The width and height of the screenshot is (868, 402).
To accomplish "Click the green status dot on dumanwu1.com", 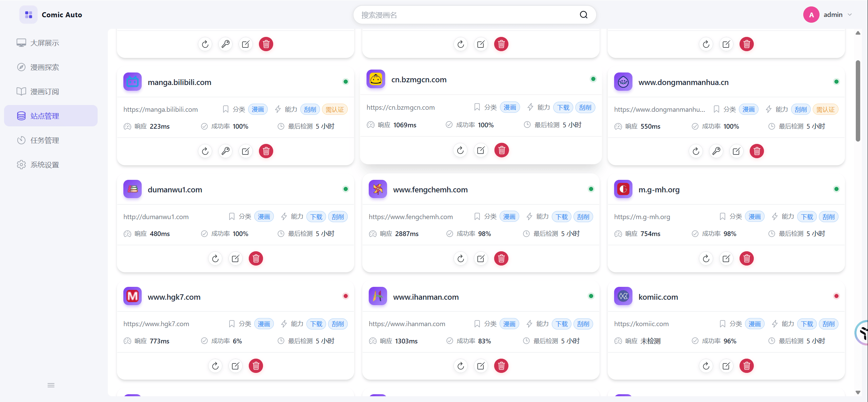I will click(346, 189).
